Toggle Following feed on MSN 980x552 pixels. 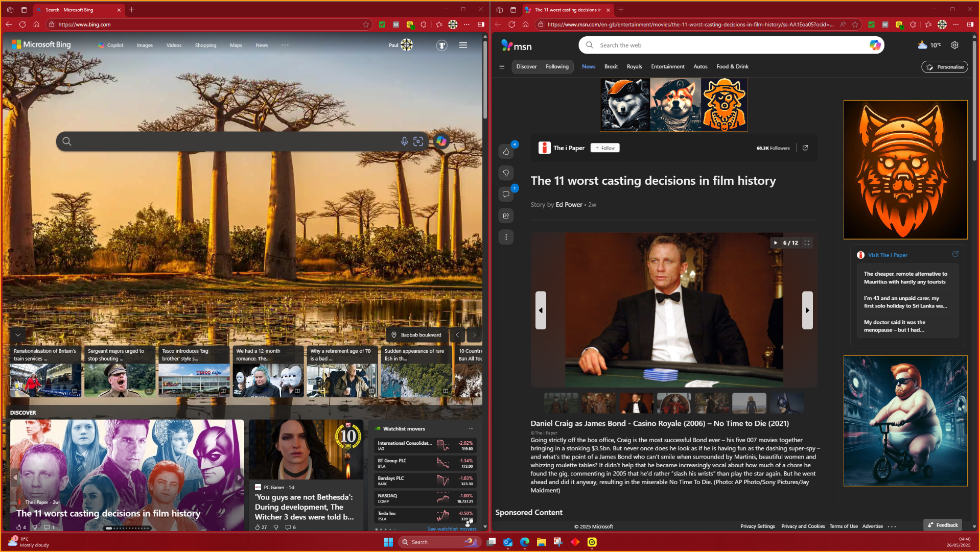(x=557, y=67)
